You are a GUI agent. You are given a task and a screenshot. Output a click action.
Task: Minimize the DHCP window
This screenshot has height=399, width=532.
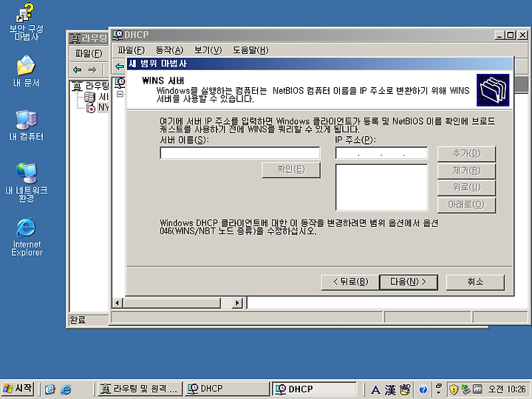tap(499, 35)
